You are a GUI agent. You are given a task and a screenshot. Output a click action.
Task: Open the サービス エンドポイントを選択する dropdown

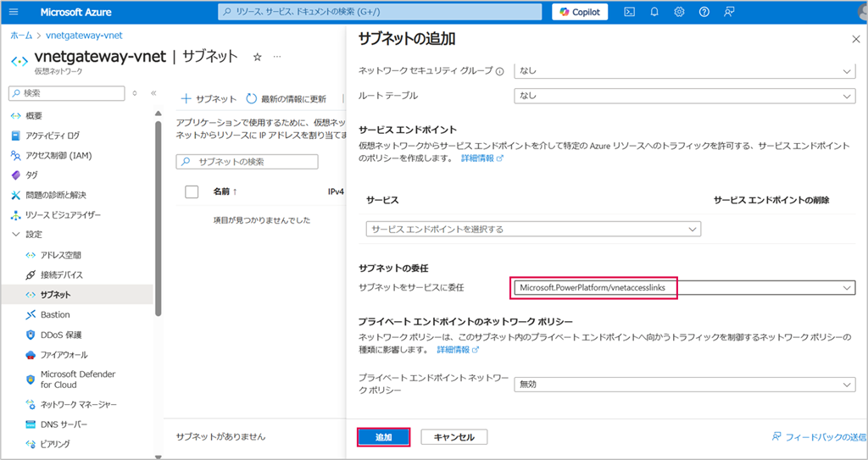(534, 229)
